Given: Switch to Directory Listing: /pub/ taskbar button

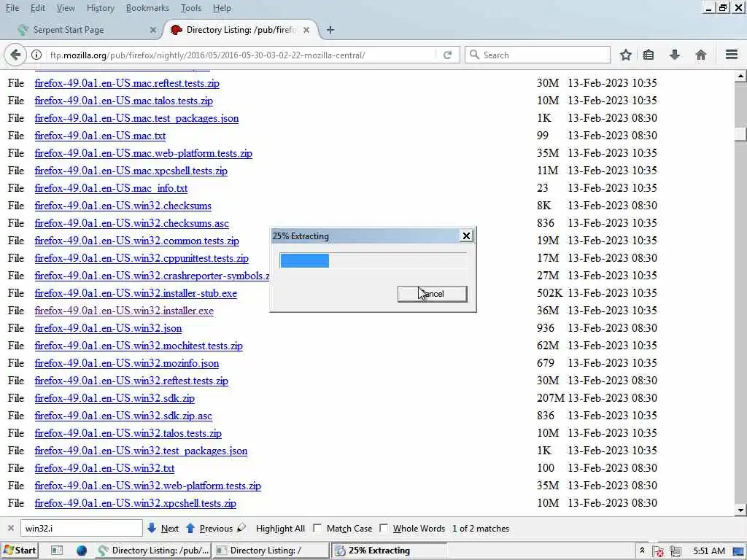Looking at the screenshot, I should (x=153, y=551).
